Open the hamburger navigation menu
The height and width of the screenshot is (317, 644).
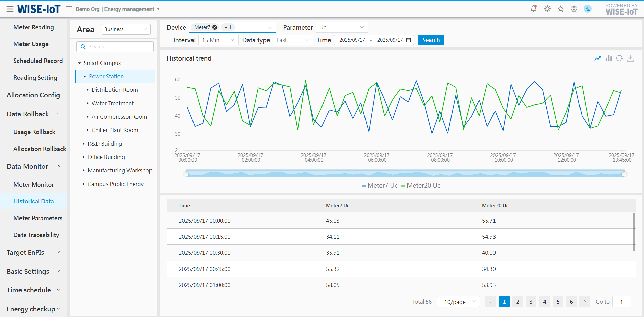pos(10,9)
